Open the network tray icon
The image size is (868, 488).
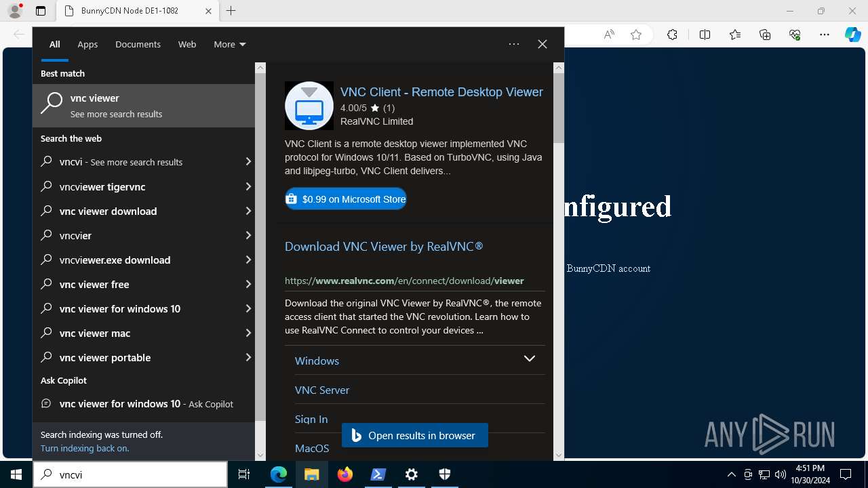(764, 474)
